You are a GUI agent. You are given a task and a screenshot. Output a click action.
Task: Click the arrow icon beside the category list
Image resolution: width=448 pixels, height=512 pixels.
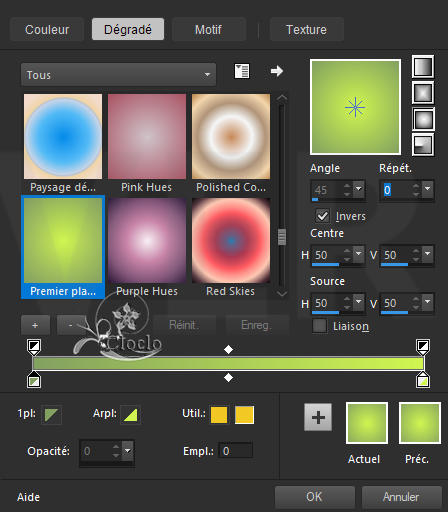277,71
